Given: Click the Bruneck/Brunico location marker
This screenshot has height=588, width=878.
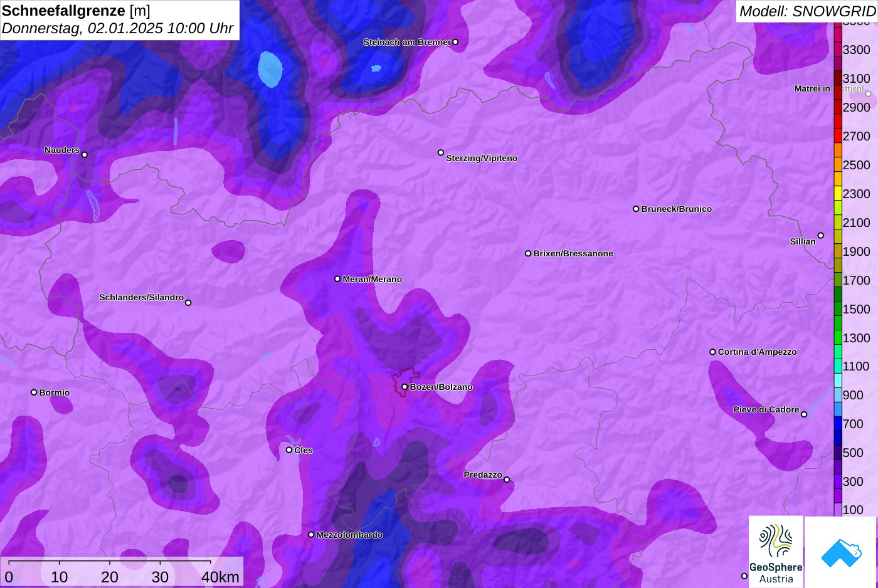Looking at the screenshot, I should [x=636, y=209].
